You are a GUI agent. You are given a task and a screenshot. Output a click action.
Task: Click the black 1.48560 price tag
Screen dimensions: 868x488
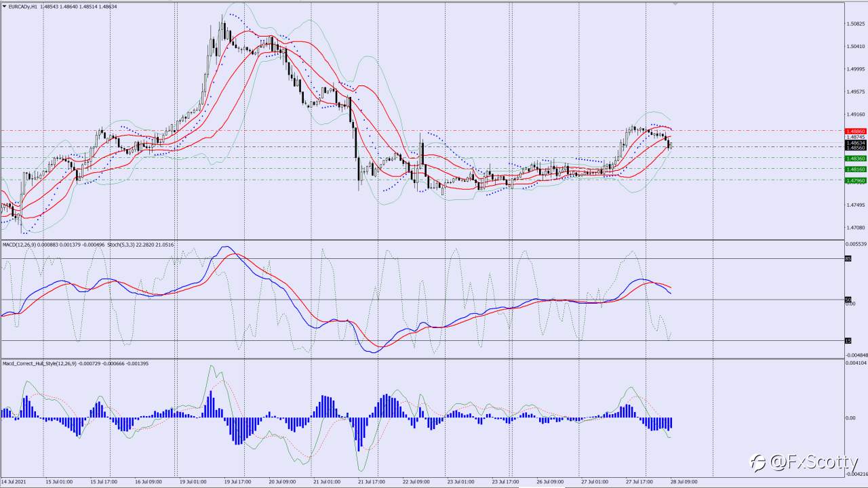tap(856, 148)
